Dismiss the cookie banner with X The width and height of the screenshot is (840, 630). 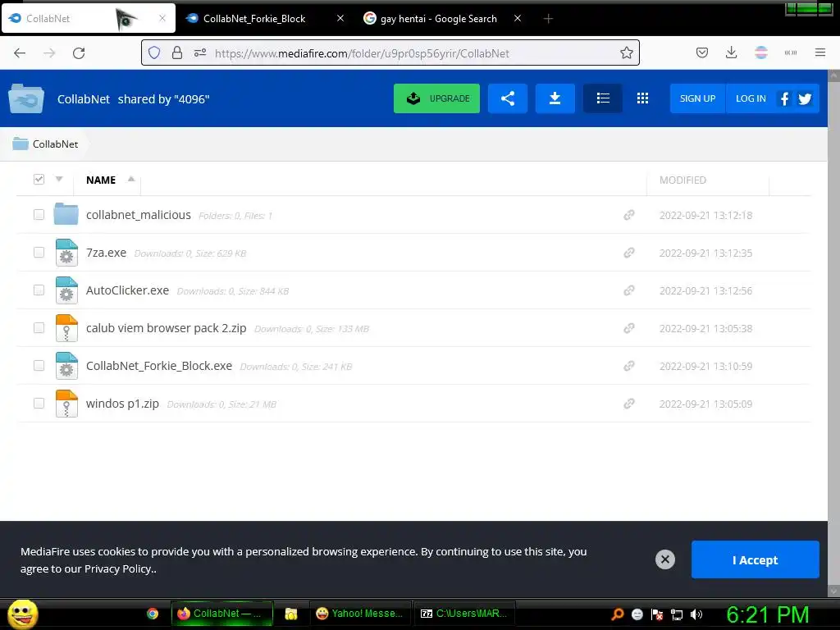(x=664, y=559)
